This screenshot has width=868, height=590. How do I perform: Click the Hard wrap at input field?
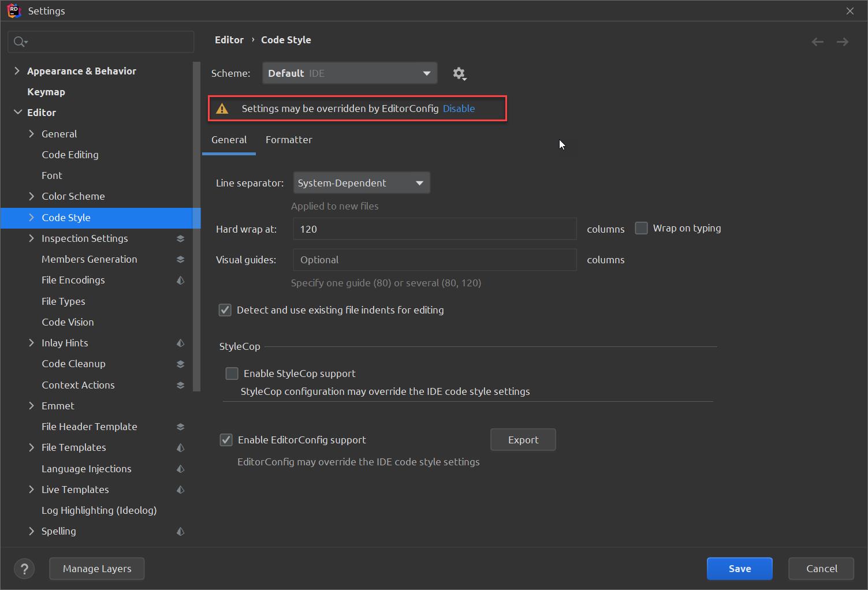(x=434, y=229)
